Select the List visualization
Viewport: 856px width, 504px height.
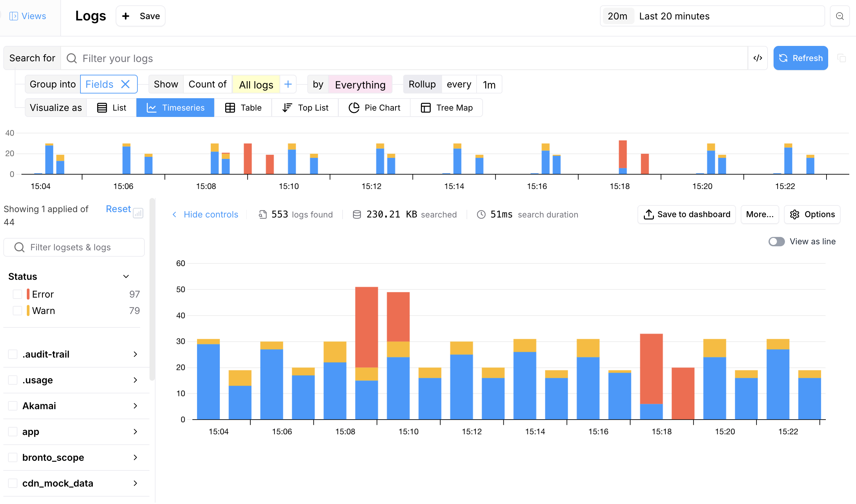(x=111, y=107)
